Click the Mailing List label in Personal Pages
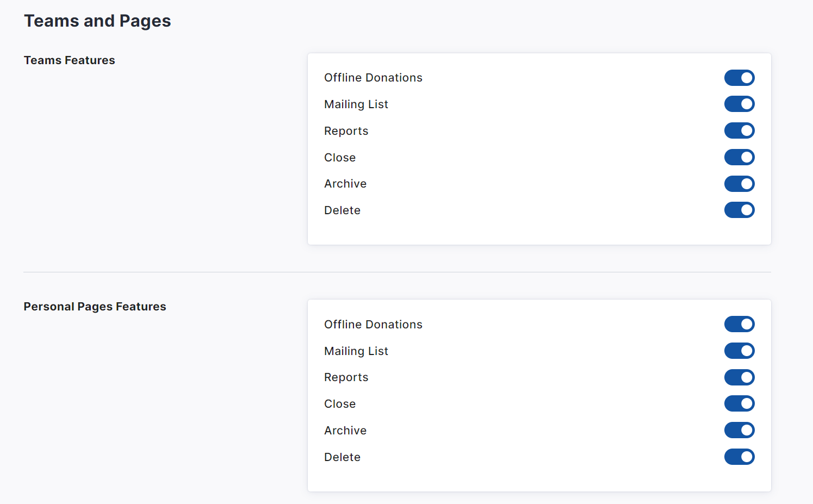813x504 pixels. tap(356, 351)
